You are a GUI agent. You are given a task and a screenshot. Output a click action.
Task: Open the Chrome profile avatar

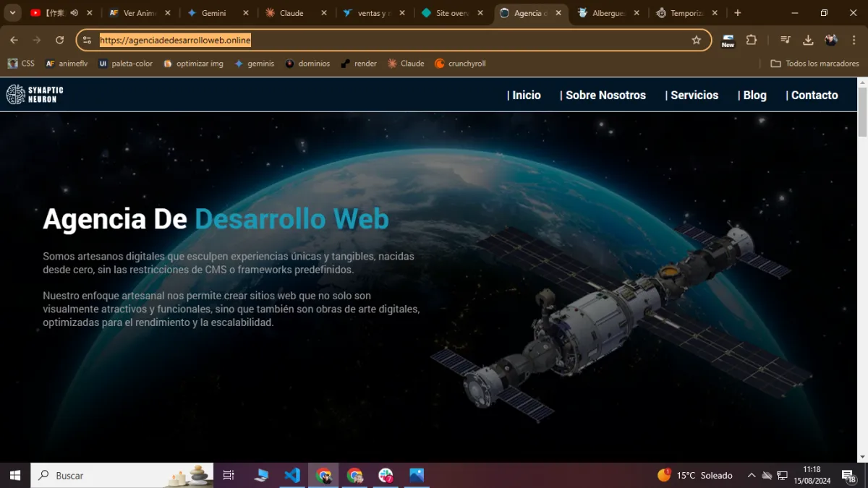(831, 40)
